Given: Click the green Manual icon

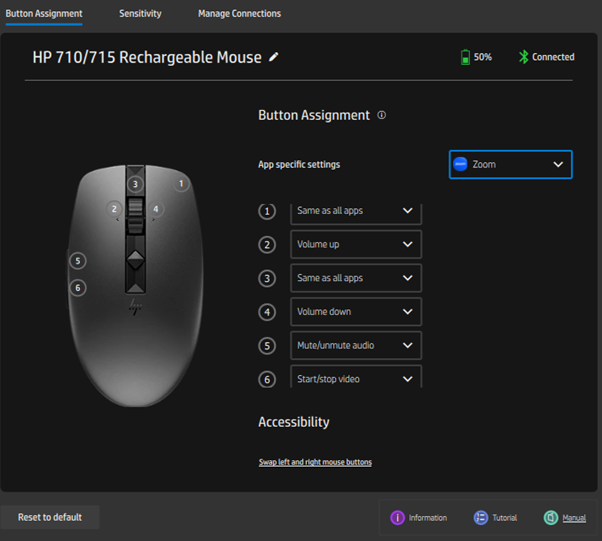Looking at the screenshot, I should coord(551,518).
